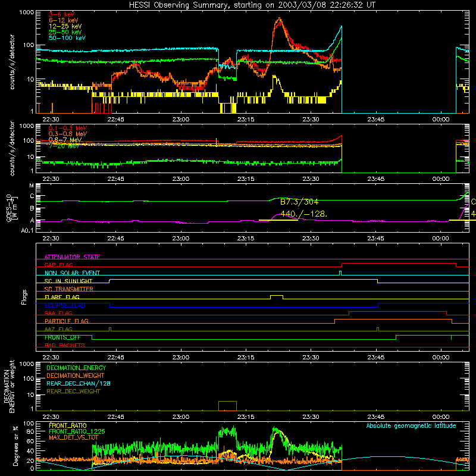Click the B7.3/304 flare annotation

tap(299, 202)
